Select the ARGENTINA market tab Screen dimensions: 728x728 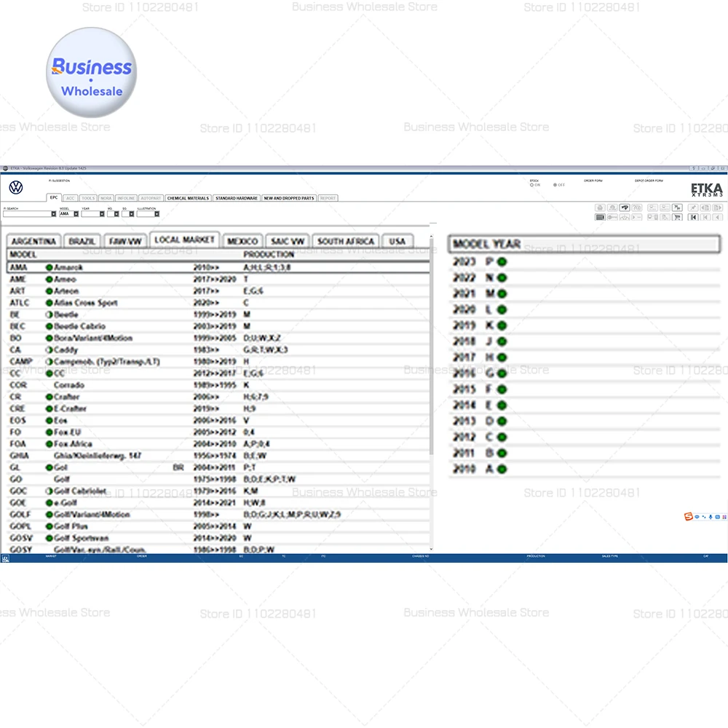(33, 242)
